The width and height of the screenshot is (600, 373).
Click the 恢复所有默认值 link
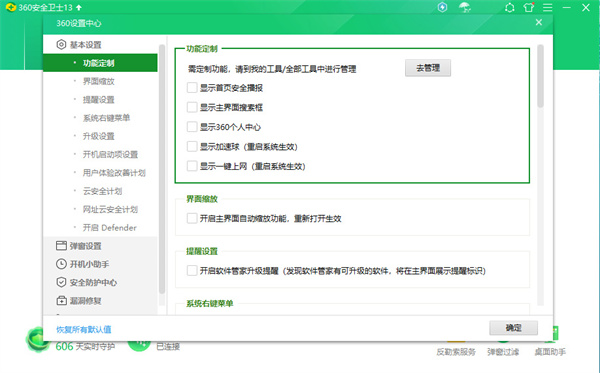[x=84, y=329]
